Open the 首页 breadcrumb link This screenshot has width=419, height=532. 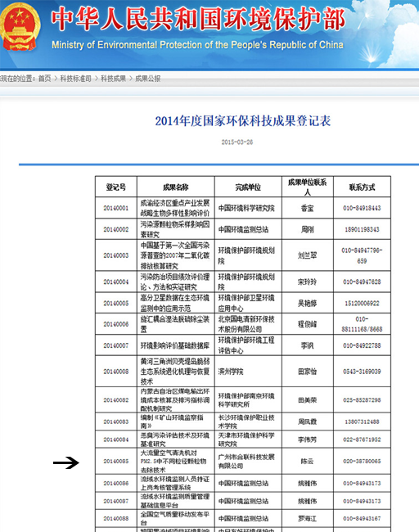44,79
